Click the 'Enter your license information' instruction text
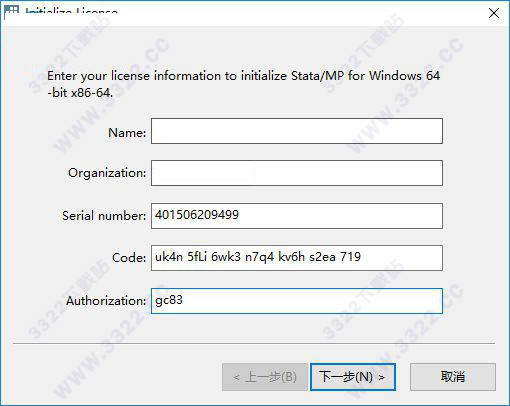This screenshot has height=406, width=510. click(243, 84)
